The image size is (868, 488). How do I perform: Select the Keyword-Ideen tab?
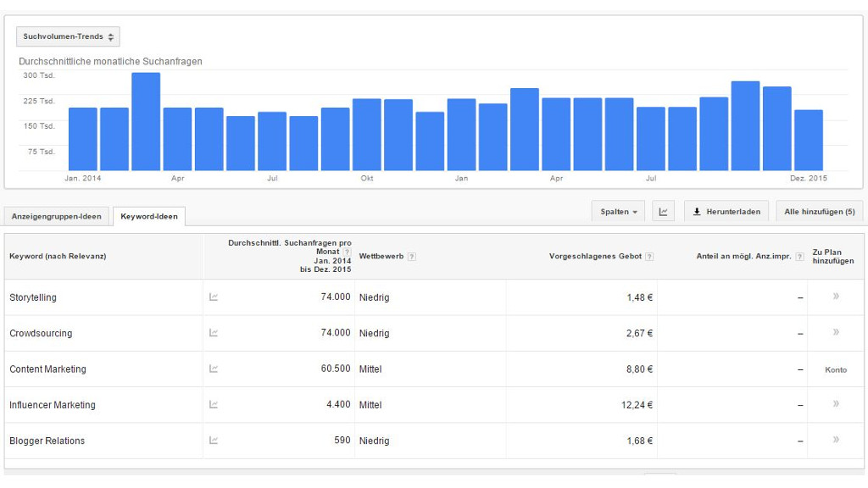[x=149, y=216]
